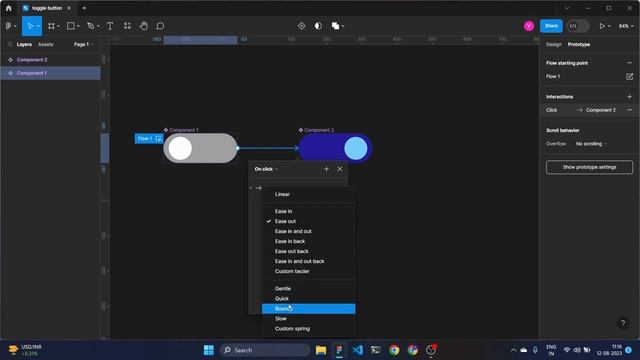Open the help question mark button

tap(623, 323)
